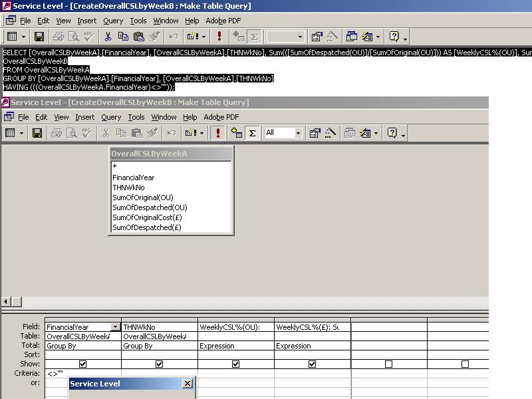Click Help icon in design view toolbar
The height and width of the screenshot is (399, 532).
392,133
